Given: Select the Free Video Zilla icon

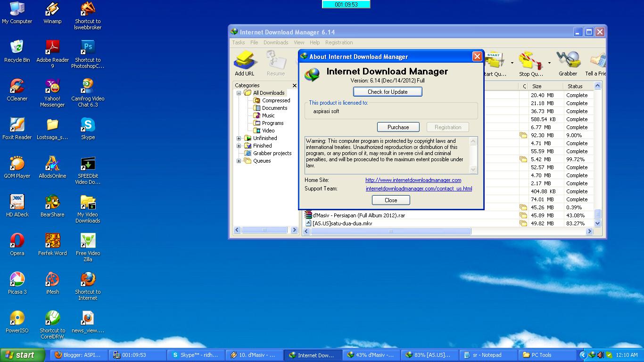Looking at the screenshot, I should pyautogui.click(x=88, y=248).
